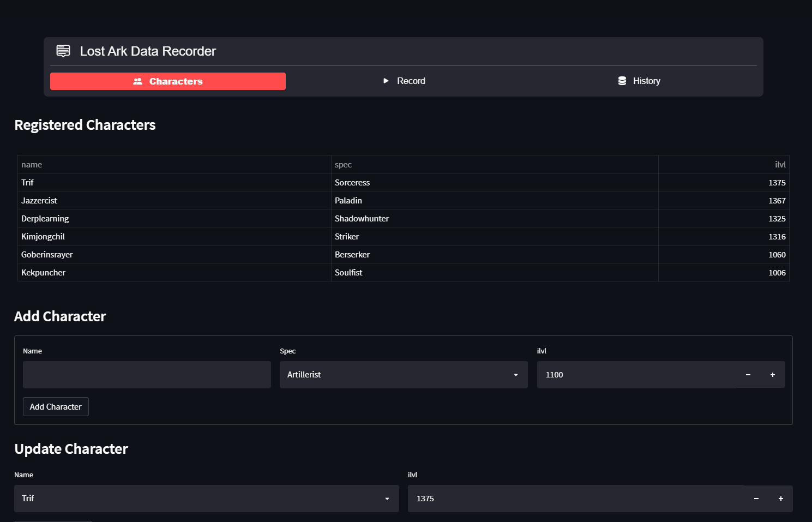Screen dimensions: 812x522
Task: Open the Name dropdown showing Trif
Action: pyautogui.click(x=206, y=499)
